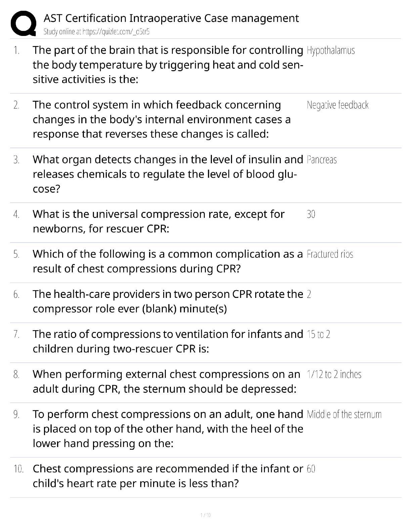The height and width of the screenshot is (532, 411).
Task: Click the AST Certification document title
Action: (x=171, y=18)
